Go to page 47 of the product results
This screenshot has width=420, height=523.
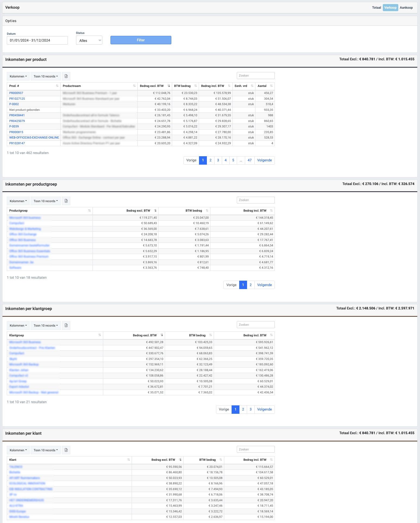click(x=250, y=160)
